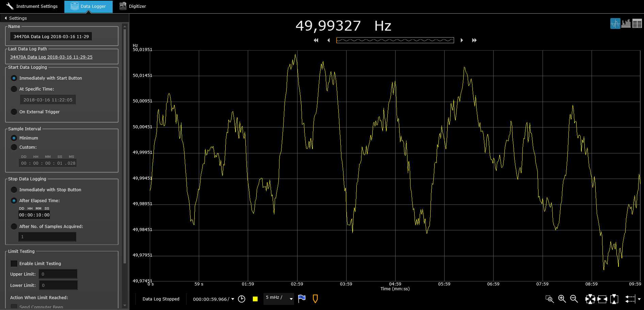Click the Upper Limit input field
This screenshot has height=310, width=644.
point(58,274)
